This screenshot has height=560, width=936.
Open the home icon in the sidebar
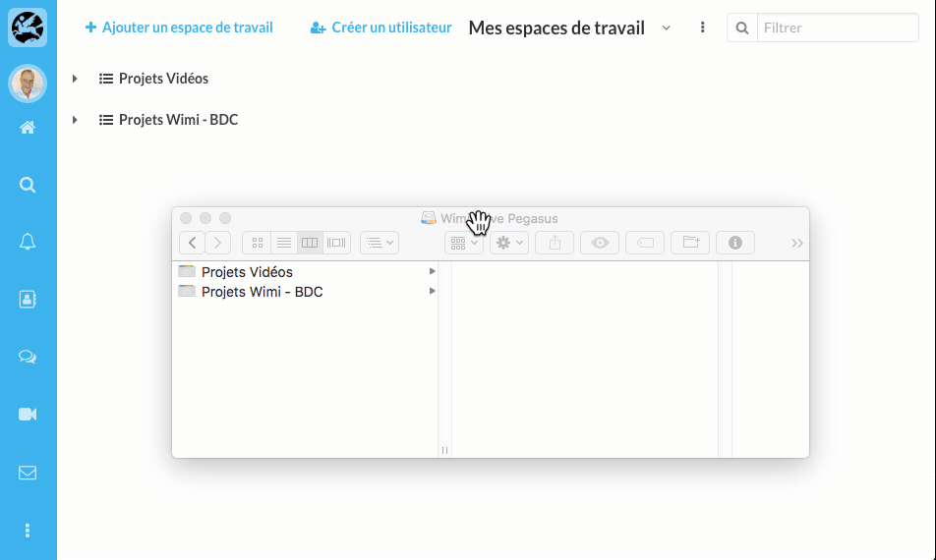pyautogui.click(x=28, y=128)
